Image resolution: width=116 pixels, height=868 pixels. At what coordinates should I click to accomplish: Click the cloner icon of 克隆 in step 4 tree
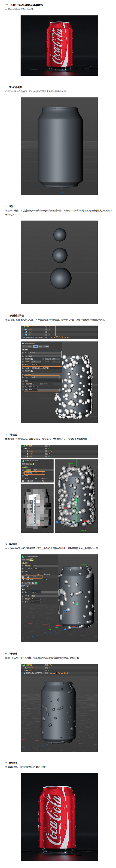pos(26,449)
